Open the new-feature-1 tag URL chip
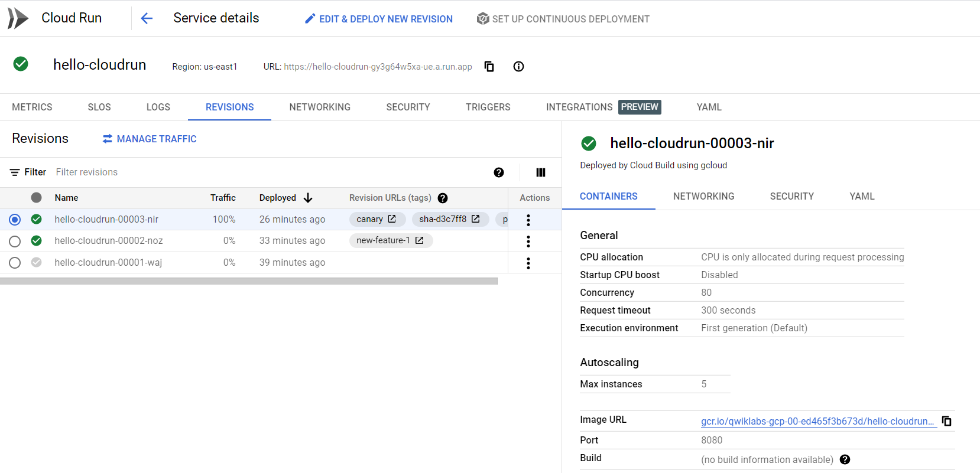Screen dimensions: 980x473 [x=391, y=240]
